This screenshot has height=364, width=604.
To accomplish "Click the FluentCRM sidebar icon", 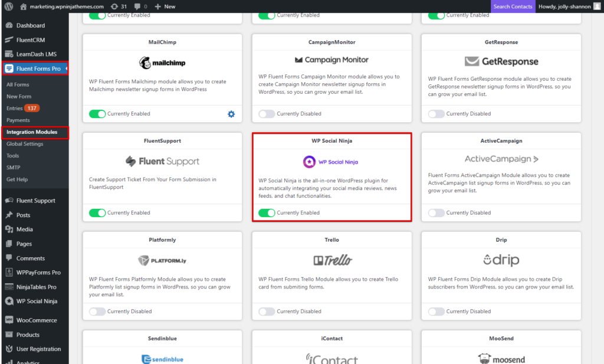I will pos(9,40).
